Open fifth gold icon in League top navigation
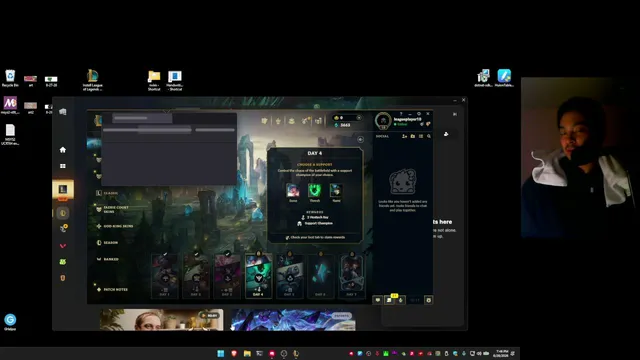640x360 pixels. coord(318,121)
